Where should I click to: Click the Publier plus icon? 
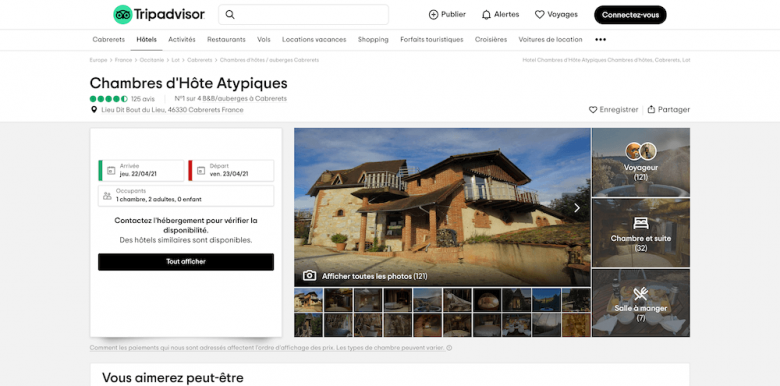pos(433,15)
